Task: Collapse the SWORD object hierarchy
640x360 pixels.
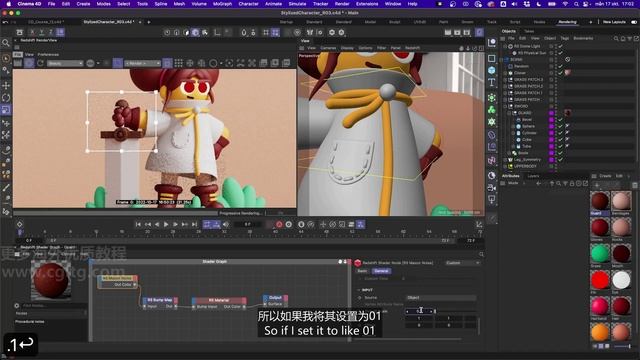Action: pyautogui.click(x=505, y=106)
